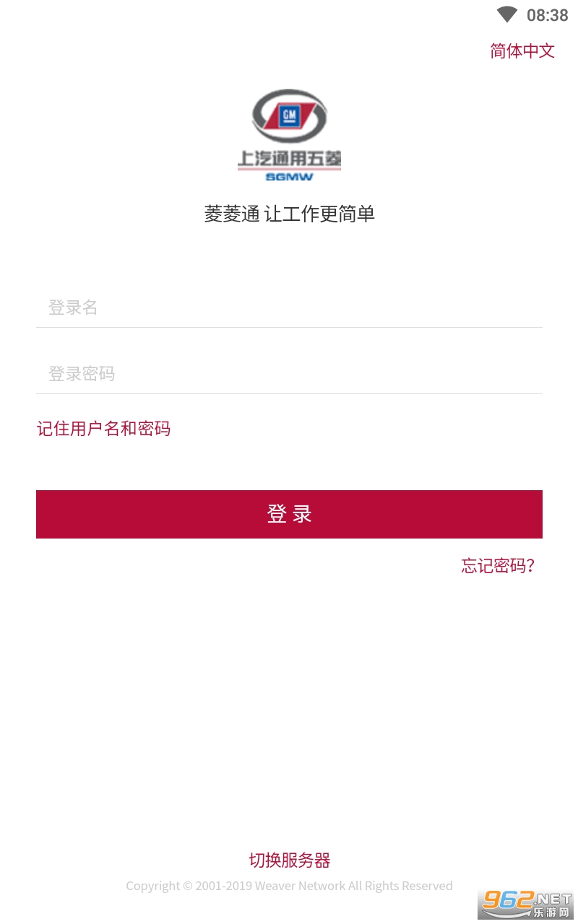Tap the 08:38 clock in the status bar
Screen dimensions: 578x924
tap(547, 15)
